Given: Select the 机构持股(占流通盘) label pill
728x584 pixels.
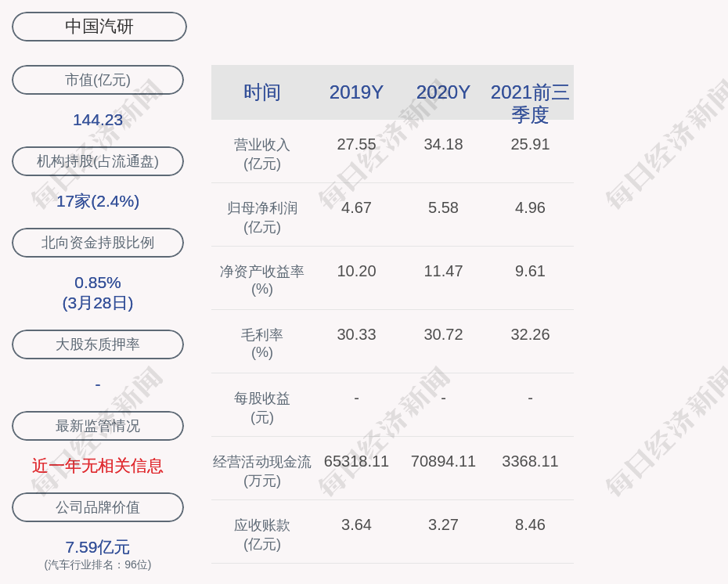Looking at the screenshot, I should point(98,161).
